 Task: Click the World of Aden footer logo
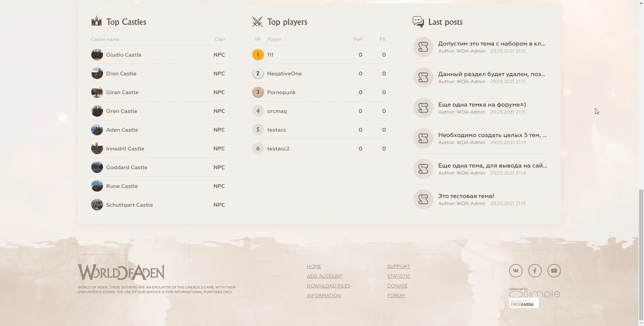click(x=121, y=272)
